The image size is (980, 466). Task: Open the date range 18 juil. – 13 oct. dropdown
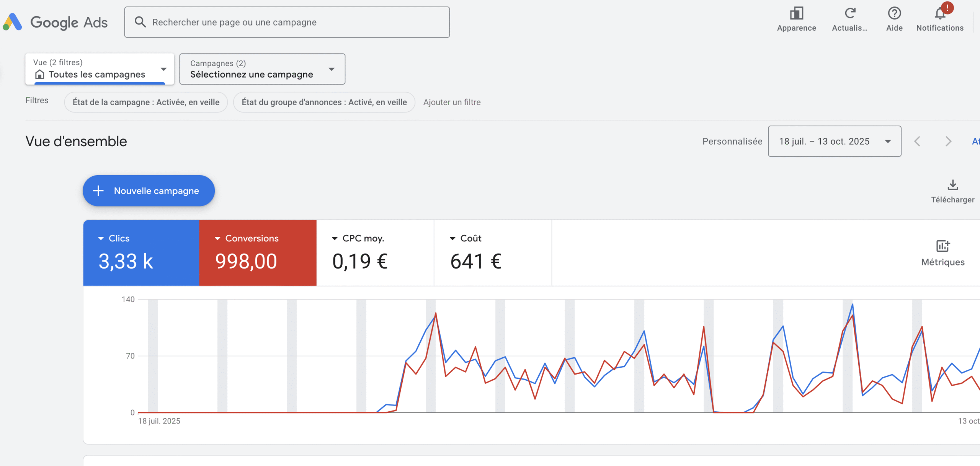pyautogui.click(x=834, y=142)
